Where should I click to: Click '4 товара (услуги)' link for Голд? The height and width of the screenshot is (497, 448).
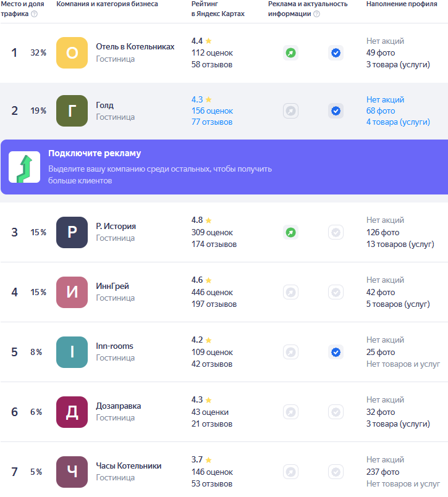(398, 122)
